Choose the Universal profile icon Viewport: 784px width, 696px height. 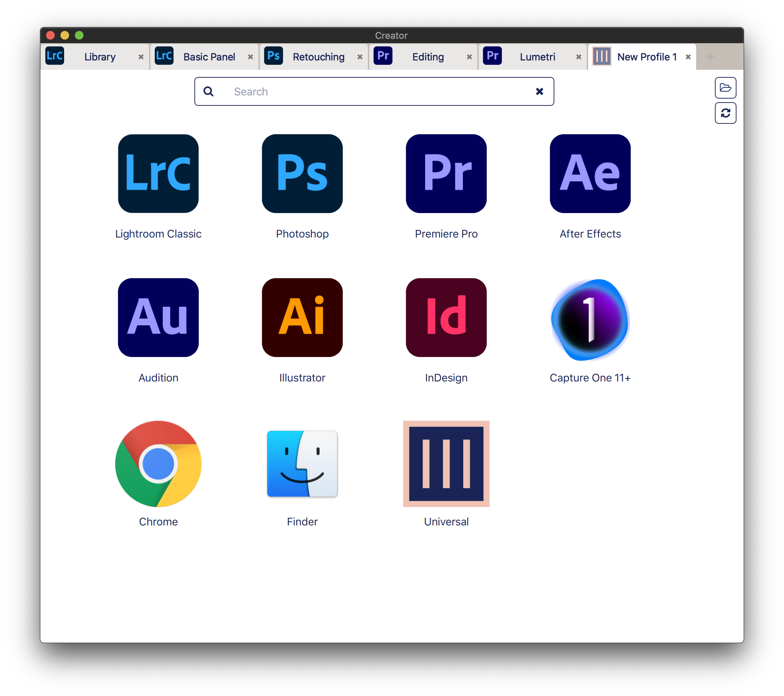click(446, 464)
